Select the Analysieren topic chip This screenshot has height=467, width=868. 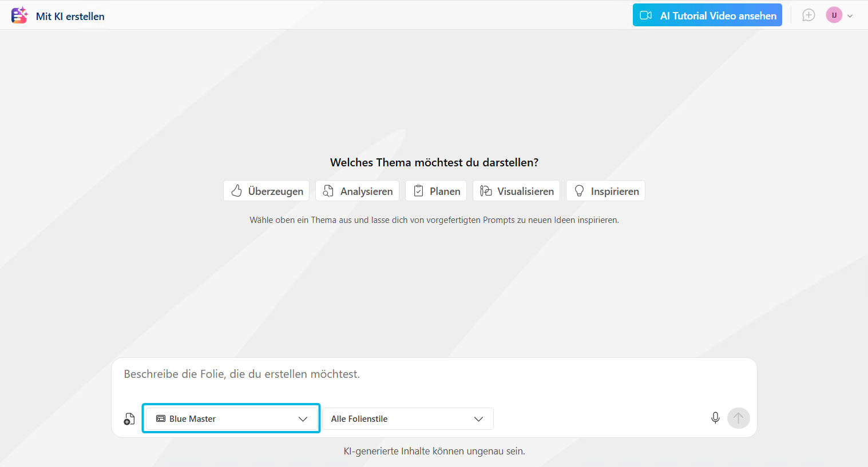pos(357,191)
